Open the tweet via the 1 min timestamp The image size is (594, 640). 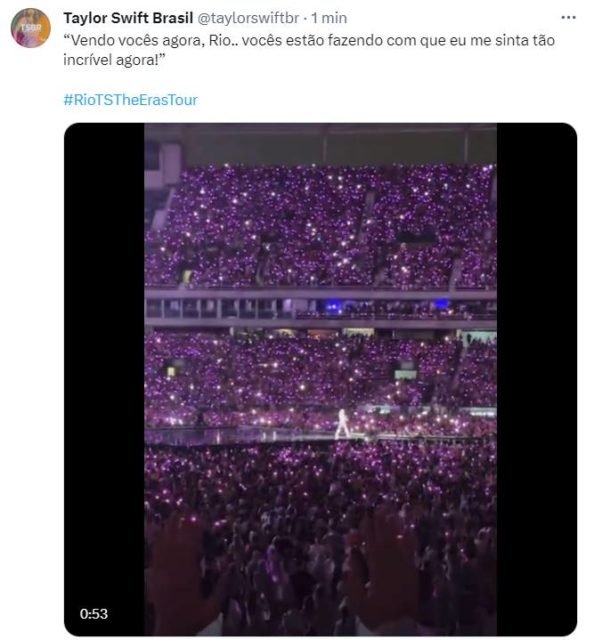pyautogui.click(x=329, y=18)
